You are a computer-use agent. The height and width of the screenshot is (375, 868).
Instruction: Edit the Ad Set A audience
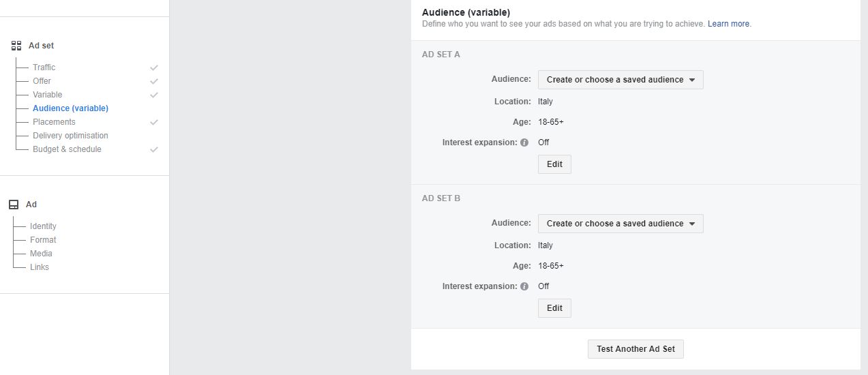pos(554,164)
